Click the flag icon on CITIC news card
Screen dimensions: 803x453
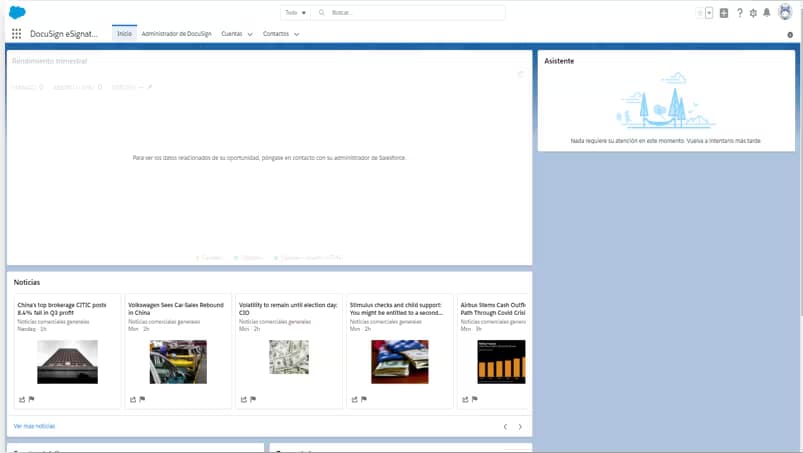pos(31,399)
